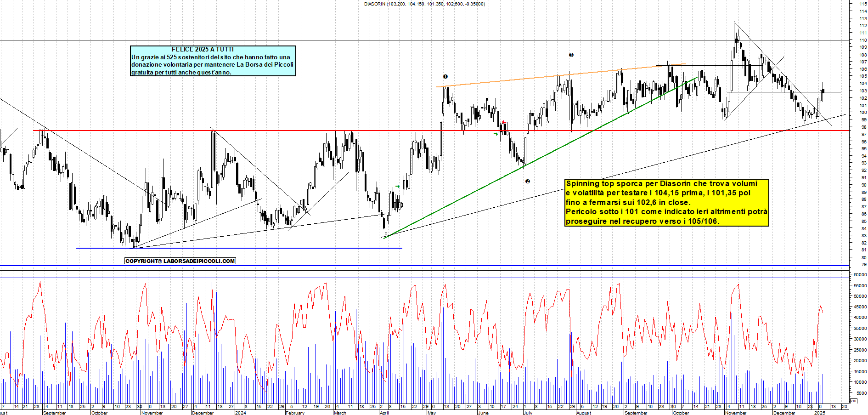This screenshot has height=415, width=868.
Task: Click the small red arrow marker
Action: 504,122
